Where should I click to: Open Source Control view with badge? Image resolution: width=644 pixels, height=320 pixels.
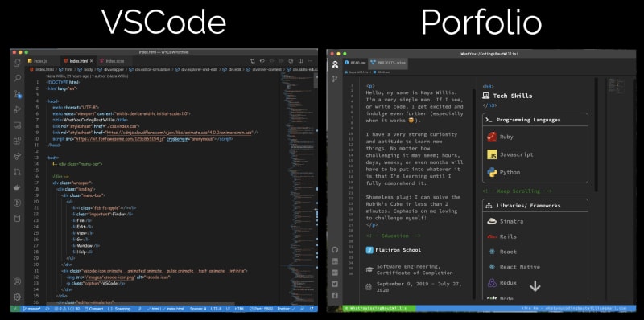coord(17,94)
